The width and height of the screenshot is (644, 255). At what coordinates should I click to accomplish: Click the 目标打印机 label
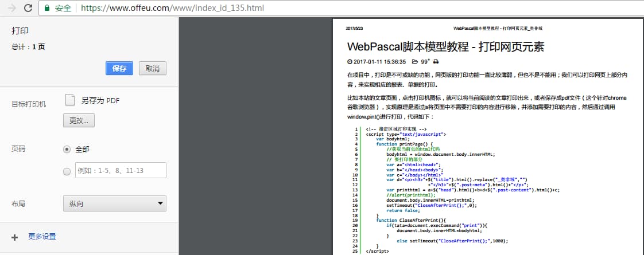29,104
